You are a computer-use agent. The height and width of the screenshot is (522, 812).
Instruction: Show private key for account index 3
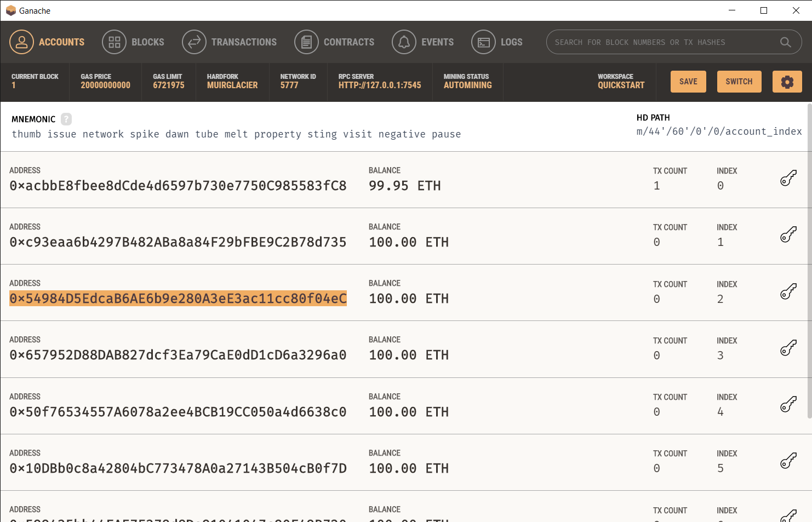coord(788,348)
